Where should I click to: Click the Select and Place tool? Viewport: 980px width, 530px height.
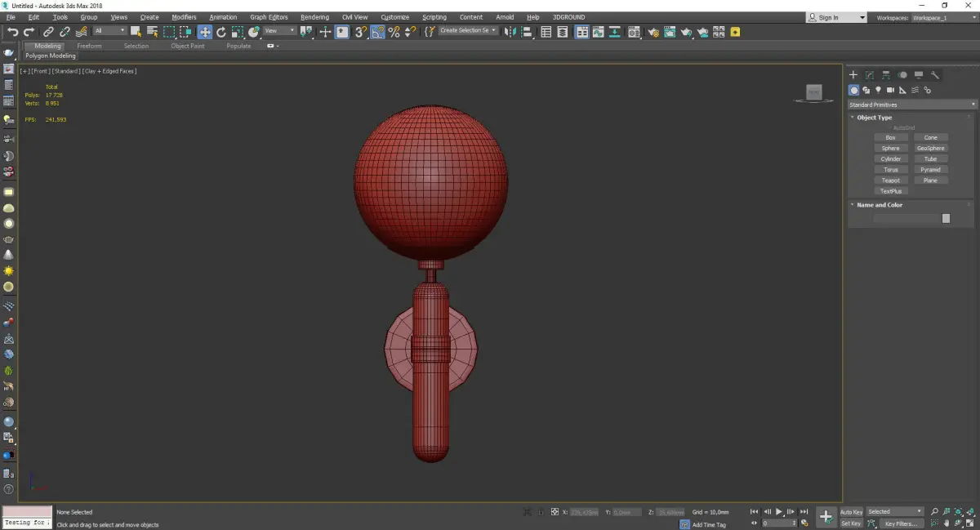coord(254,32)
